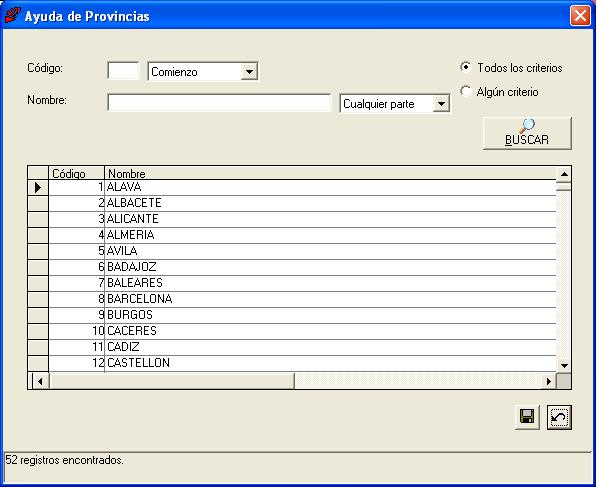Screen dimensions: 598x487
Task: Click code cell 12 in the grid
Action: pyautogui.click(x=76, y=363)
